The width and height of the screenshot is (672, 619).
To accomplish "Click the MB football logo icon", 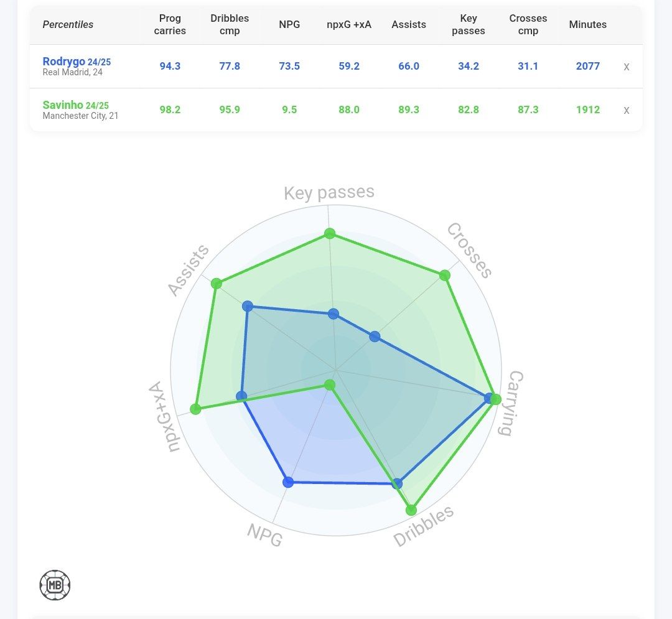I will coord(55,585).
